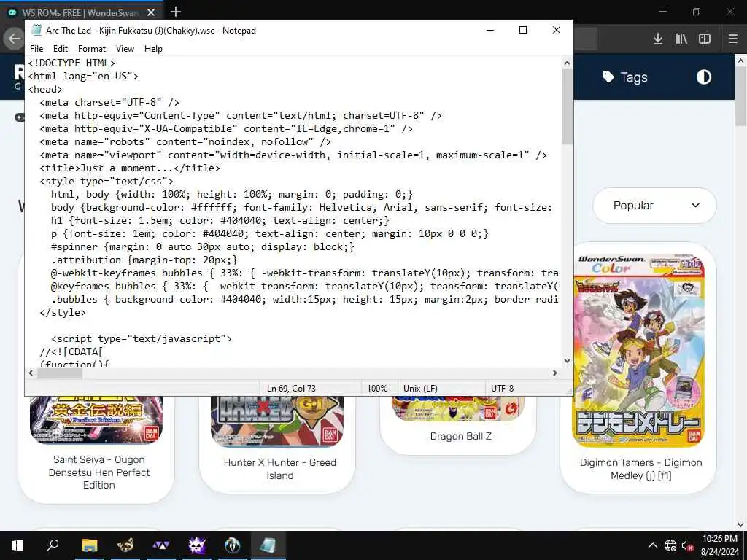Open a new browser tab
Viewport: 747px width, 560px height.
175,12
